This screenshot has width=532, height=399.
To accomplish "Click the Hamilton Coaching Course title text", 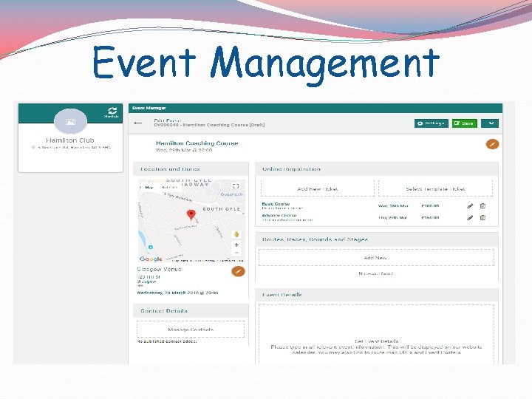I will (197, 143).
